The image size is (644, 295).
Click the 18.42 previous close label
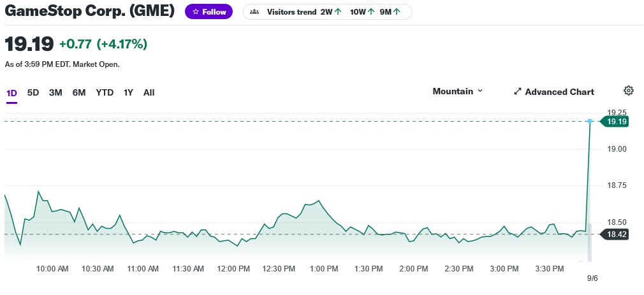[615, 234]
